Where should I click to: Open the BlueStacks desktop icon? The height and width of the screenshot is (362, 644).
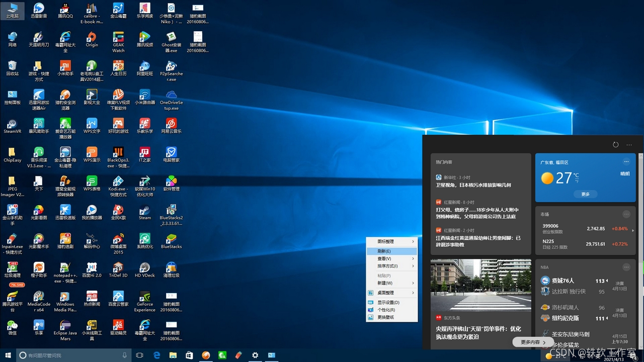pos(172,240)
